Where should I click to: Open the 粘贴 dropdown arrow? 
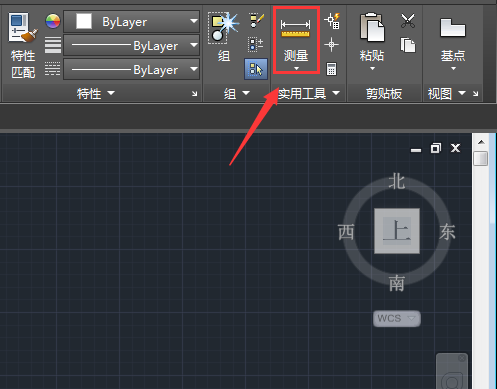[372, 69]
